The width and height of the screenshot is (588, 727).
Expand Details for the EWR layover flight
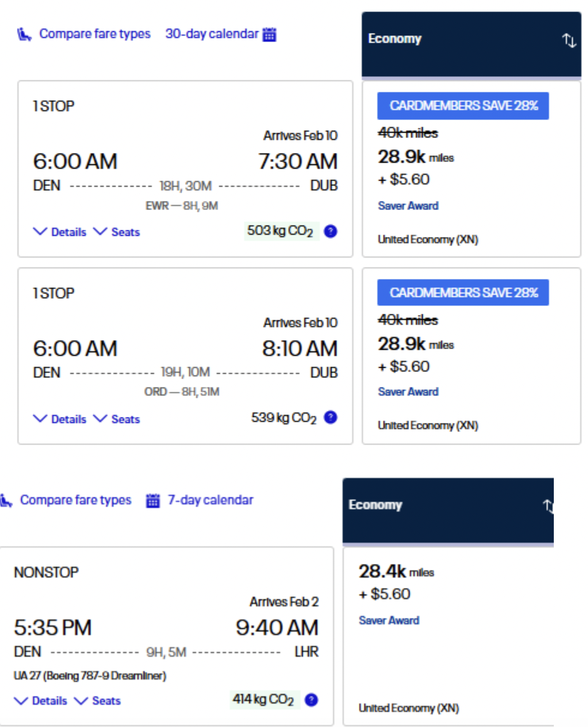click(x=60, y=232)
